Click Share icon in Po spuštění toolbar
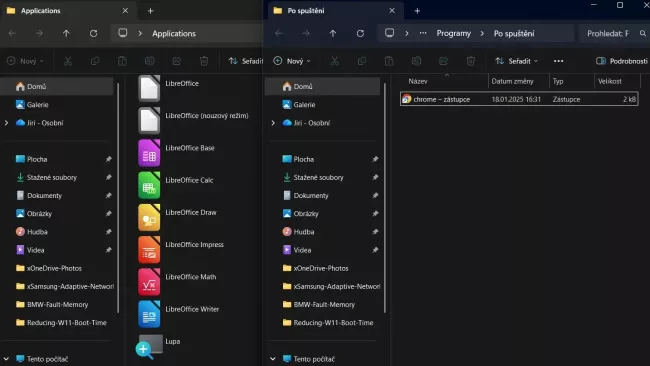This screenshot has width=650, height=366. click(x=443, y=61)
